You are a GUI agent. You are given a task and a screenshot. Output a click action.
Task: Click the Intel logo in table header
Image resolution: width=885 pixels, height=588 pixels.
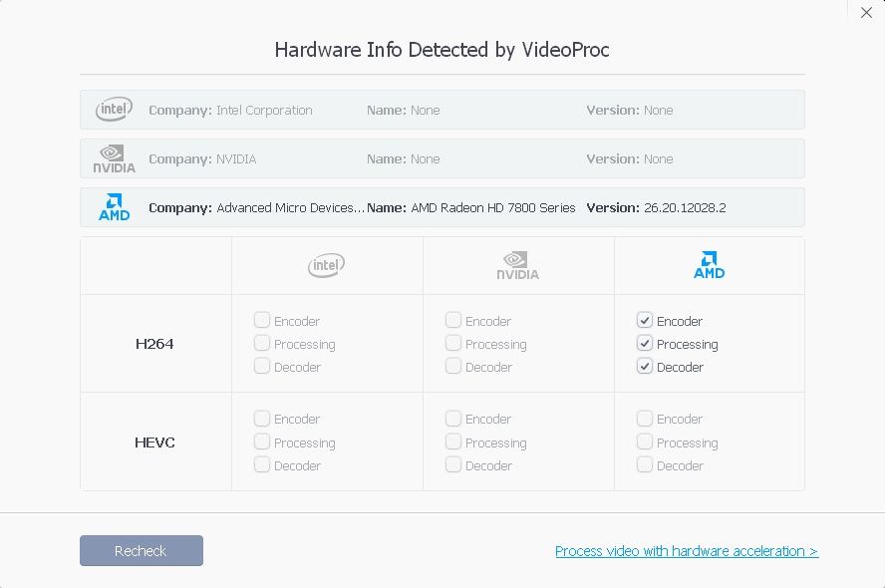(326, 265)
